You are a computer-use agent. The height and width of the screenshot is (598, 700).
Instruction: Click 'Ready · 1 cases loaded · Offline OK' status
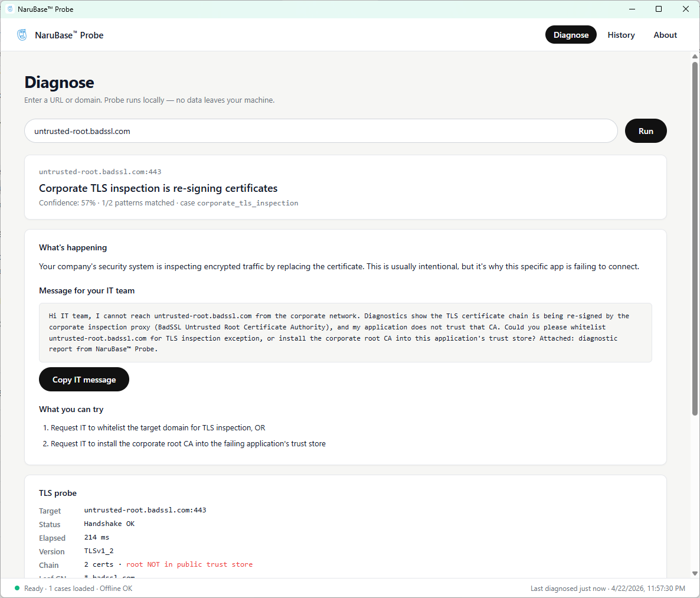(78, 588)
